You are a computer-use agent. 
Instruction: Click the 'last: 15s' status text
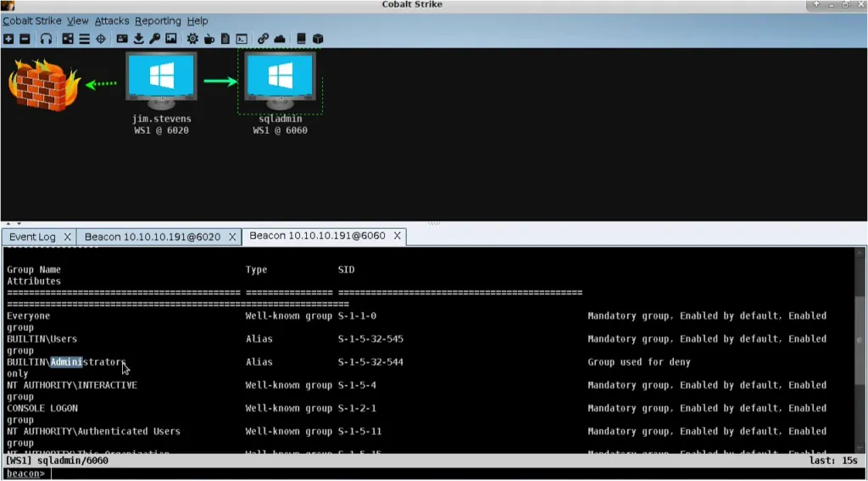834,461
